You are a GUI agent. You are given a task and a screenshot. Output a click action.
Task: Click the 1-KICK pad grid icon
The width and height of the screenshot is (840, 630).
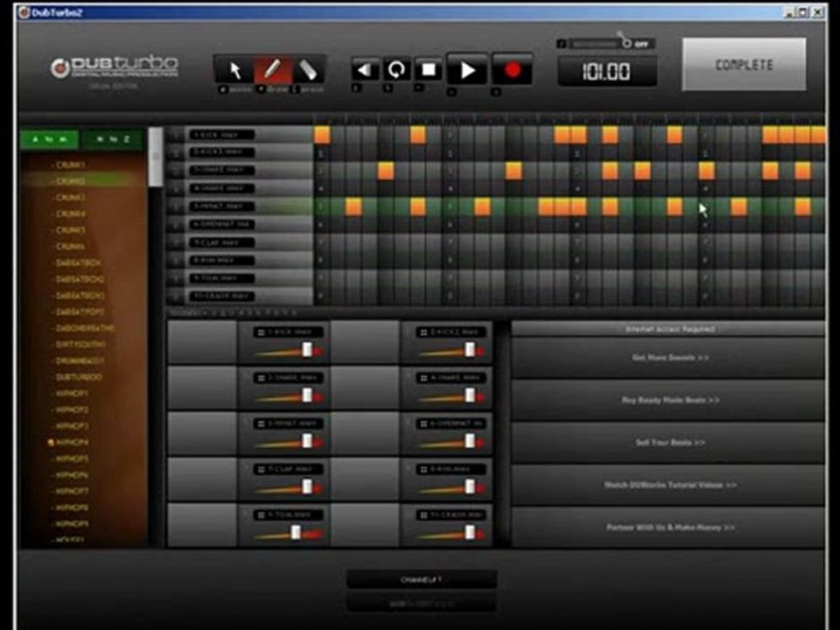[261, 332]
